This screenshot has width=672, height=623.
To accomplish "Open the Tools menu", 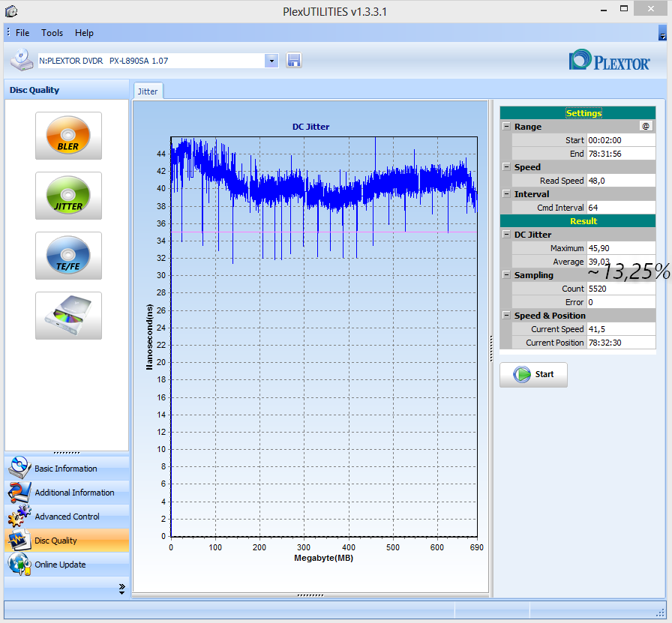I will coord(52,33).
